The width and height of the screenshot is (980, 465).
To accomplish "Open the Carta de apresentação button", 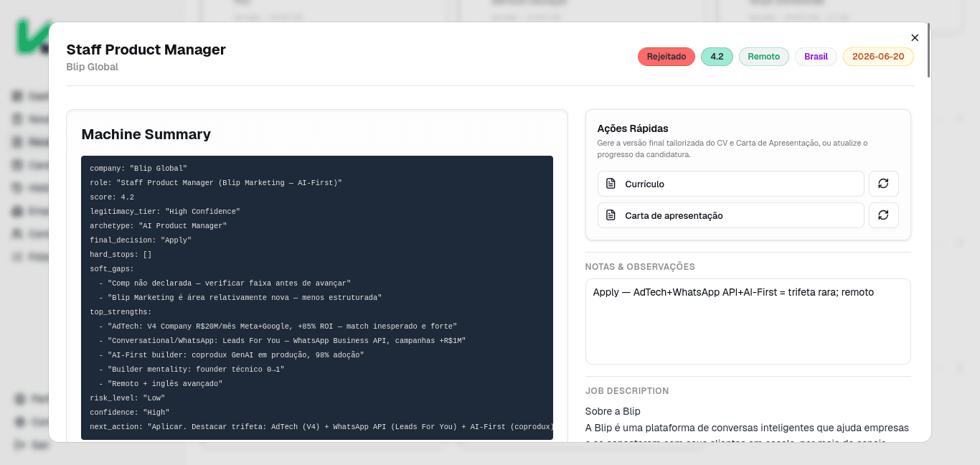I will [730, 215].
